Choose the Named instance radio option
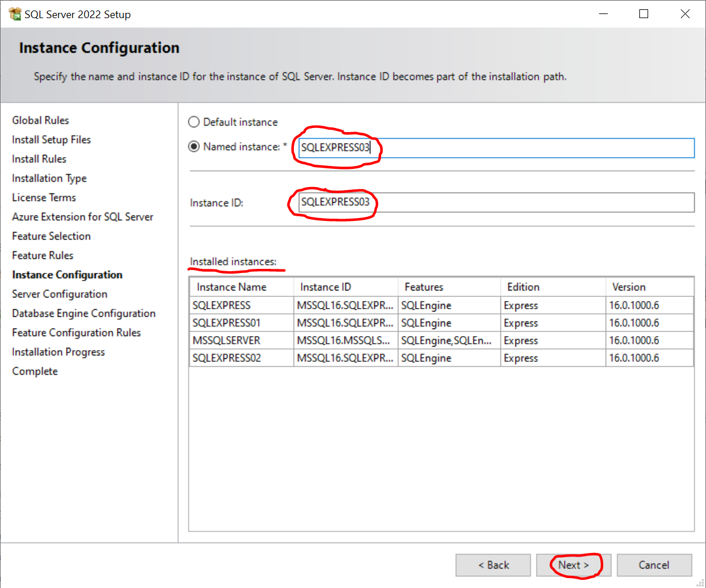Viewport: 706px width, 588px height. [193, 147]
